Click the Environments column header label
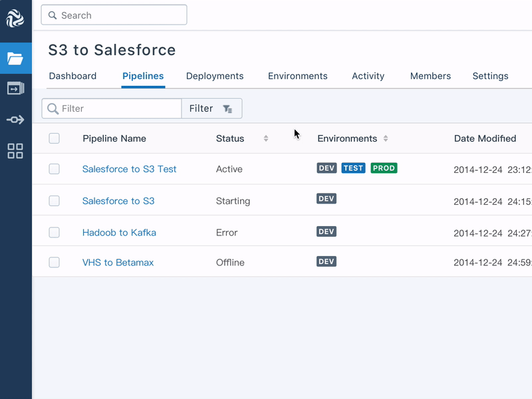The image size is (532, 399). coord(347,138)
